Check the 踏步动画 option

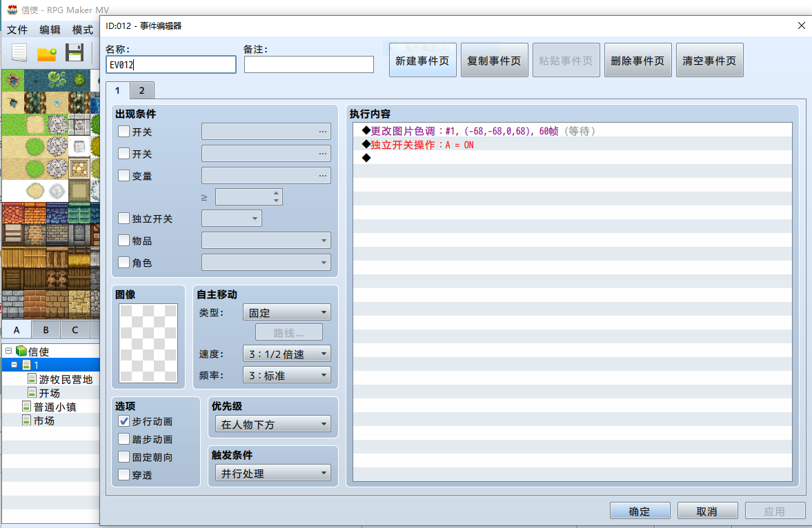[x=123, y=439]
